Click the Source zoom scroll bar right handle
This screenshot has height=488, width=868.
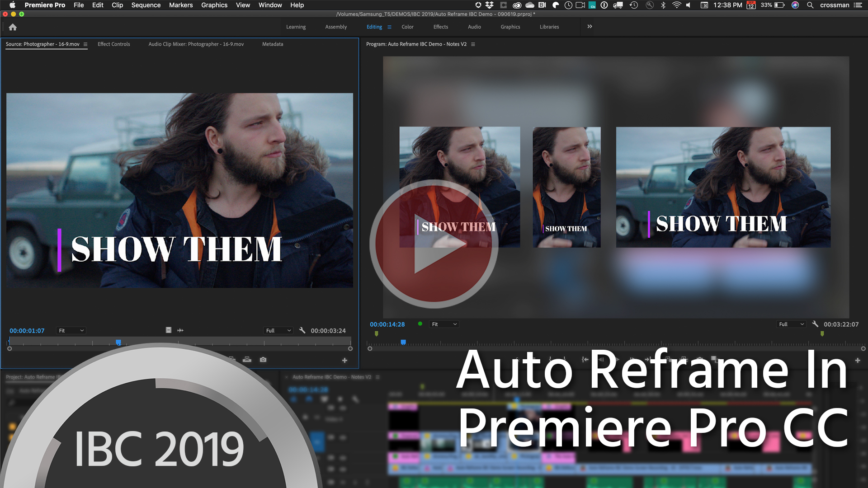coord(350,349)
